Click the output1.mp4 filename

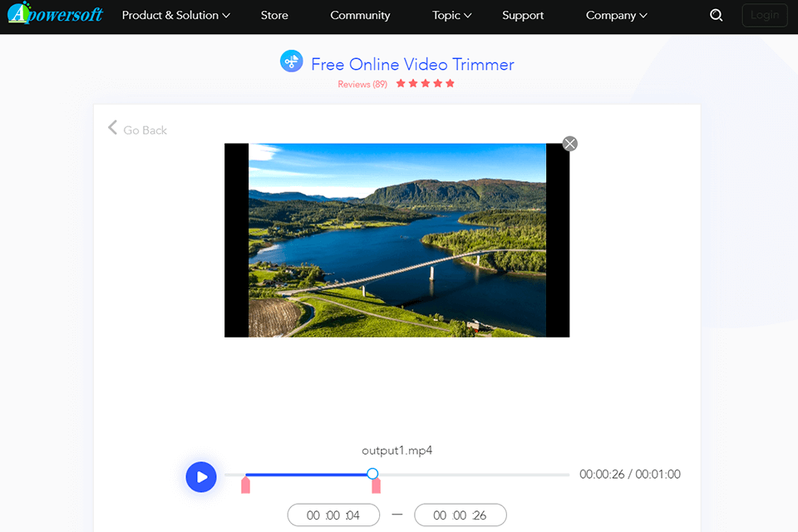coord(397,451)
